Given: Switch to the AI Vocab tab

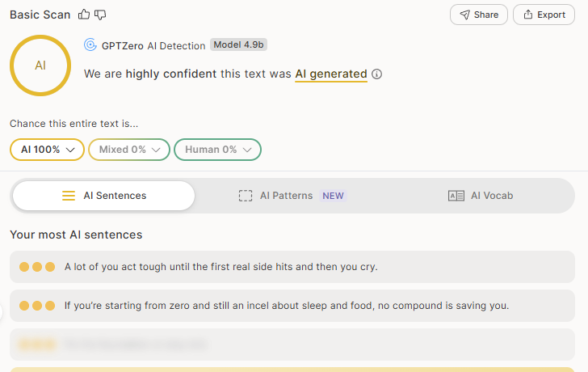Looking at the screenshot, I should point(481,196).
